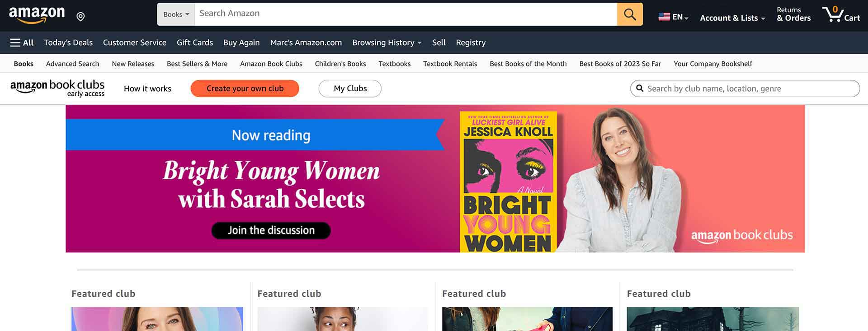This screenshot has width=868, height=331.
Task: Open first featured club portrait with pink background
Action: point(157,319)
